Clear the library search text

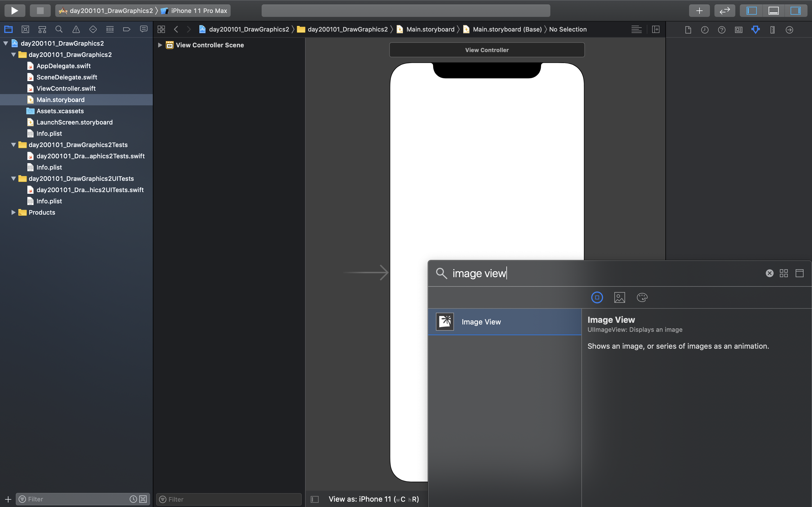tap(769, 273)
